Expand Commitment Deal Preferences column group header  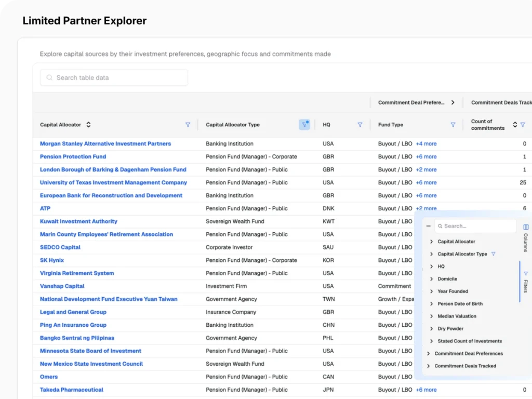click(x=453, y=102)
